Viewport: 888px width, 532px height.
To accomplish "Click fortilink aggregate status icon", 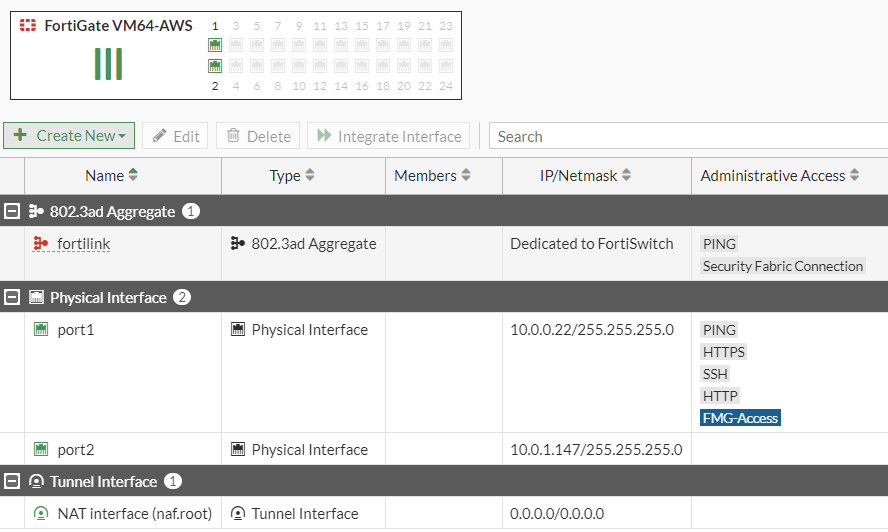I will pyautogui.click(x=40, y=244).
